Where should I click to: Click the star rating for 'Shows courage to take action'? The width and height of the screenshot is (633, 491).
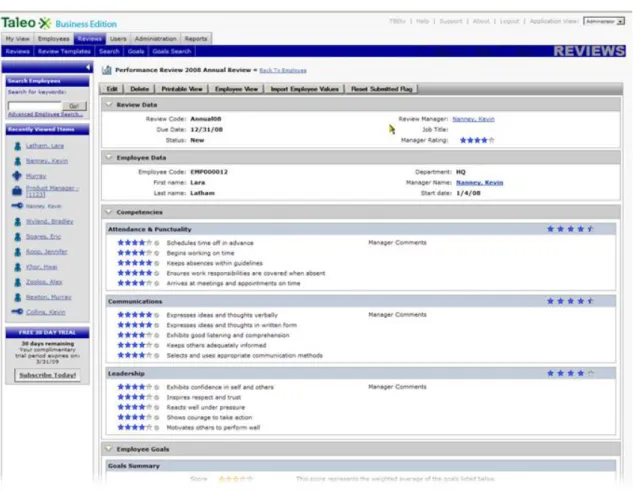click(135, 417)
